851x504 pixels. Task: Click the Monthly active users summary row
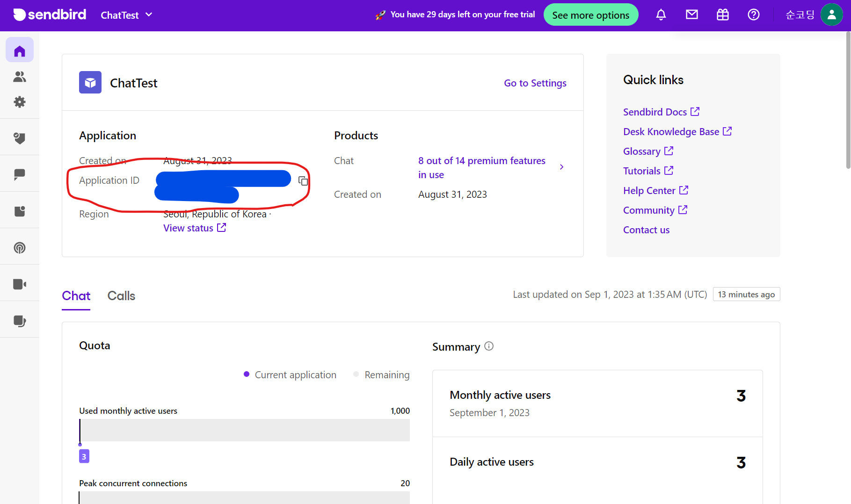tap(597, 403)
